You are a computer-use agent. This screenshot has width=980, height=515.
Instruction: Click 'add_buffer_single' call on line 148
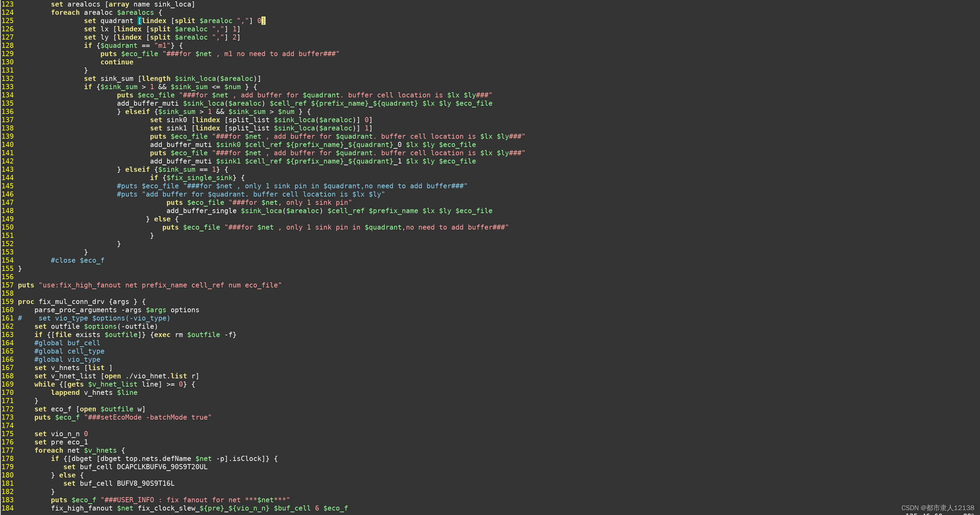pyautogui.click(x=201, y=211)
